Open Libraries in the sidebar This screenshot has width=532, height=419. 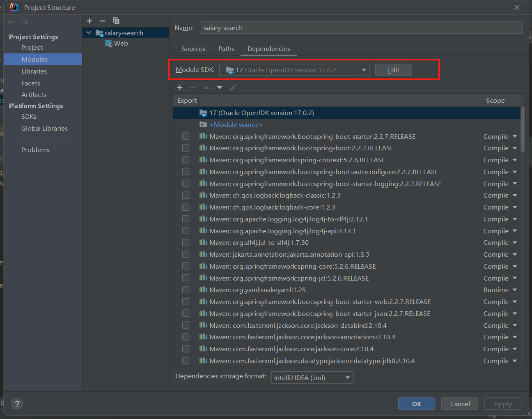(x=34, y=71)
